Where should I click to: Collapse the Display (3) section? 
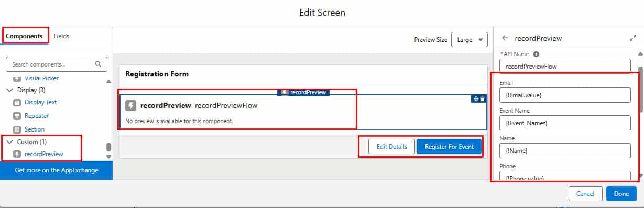[x=9, y=90]
